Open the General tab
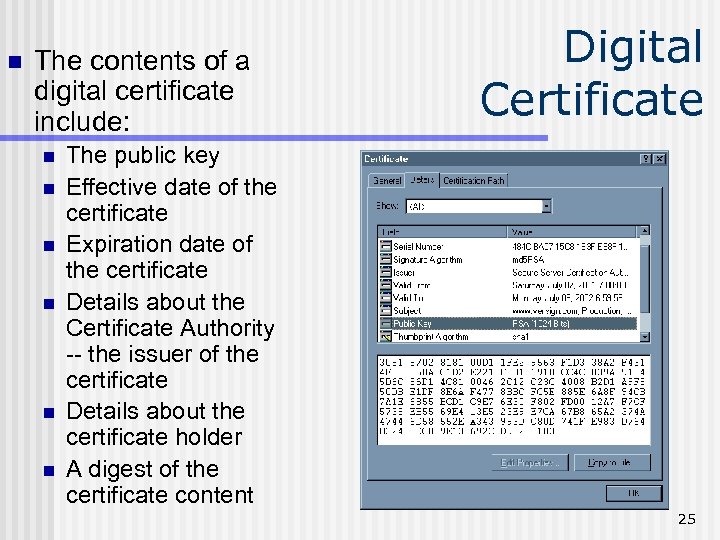The height and width of the screenshot is (540, 720). [x=387, y=180]
